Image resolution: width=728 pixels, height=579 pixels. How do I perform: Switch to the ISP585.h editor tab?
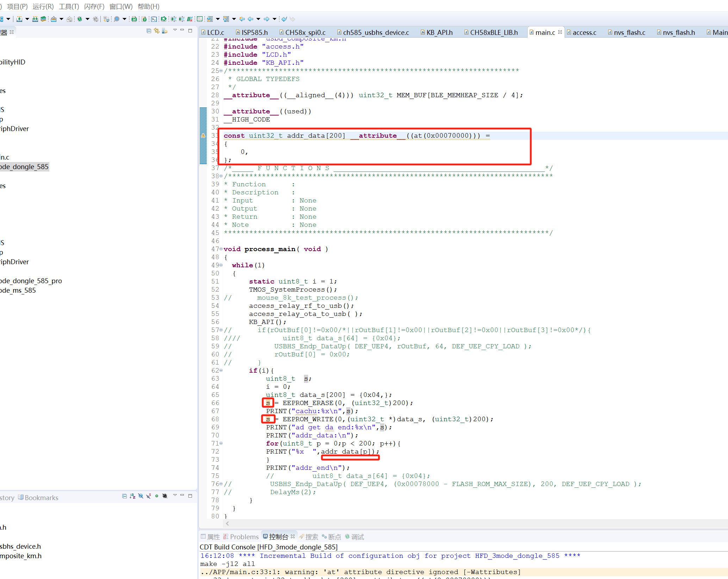click(252, 32)
